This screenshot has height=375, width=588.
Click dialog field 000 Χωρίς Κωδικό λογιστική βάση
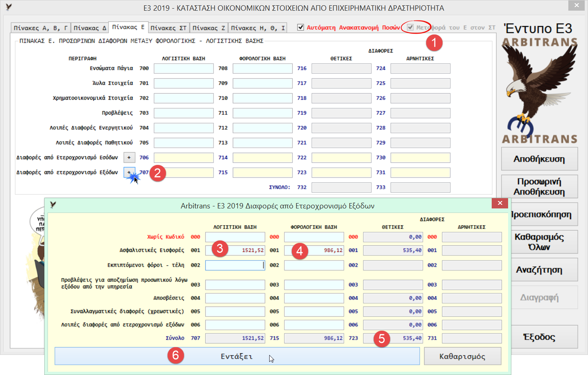(235, 237)
